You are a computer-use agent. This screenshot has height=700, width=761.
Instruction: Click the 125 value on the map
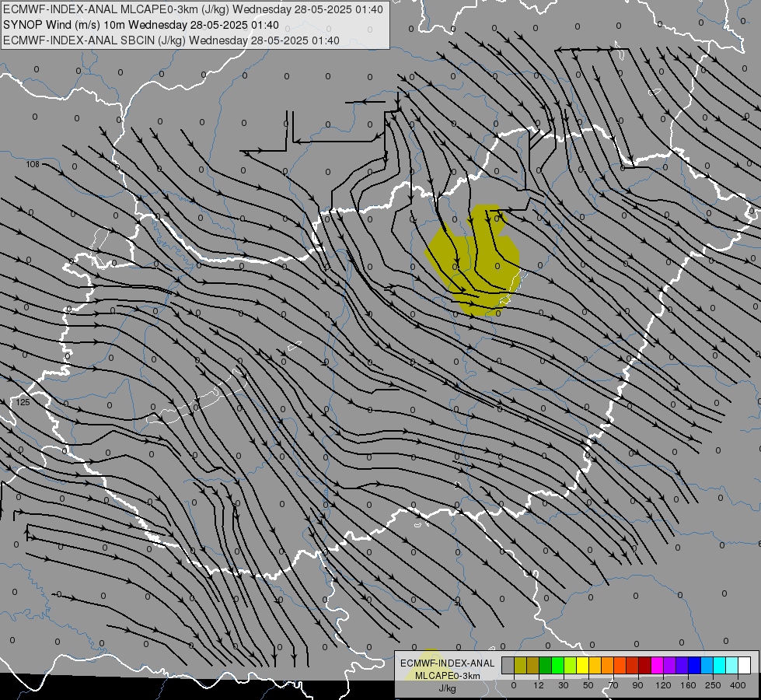(23, 402)
